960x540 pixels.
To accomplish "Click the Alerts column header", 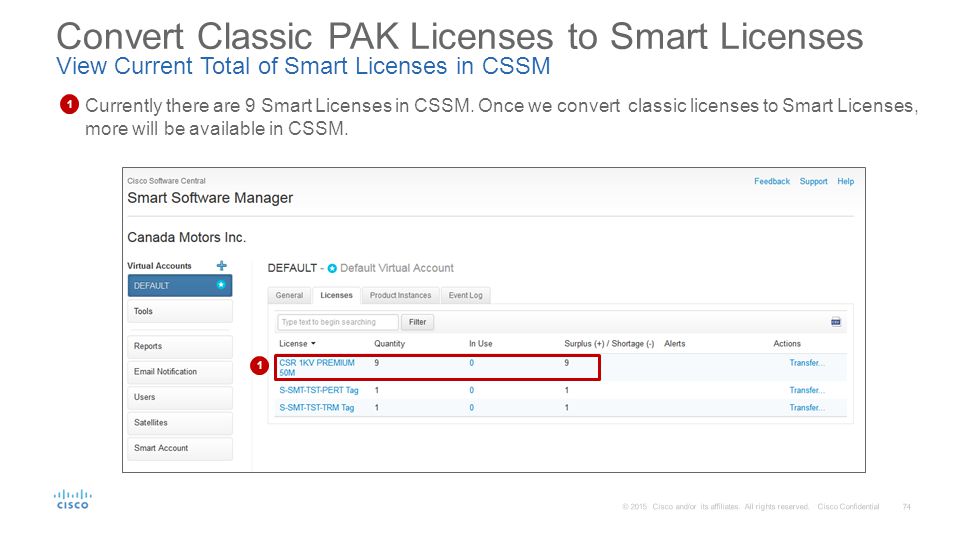I will [x=675, y=343].
